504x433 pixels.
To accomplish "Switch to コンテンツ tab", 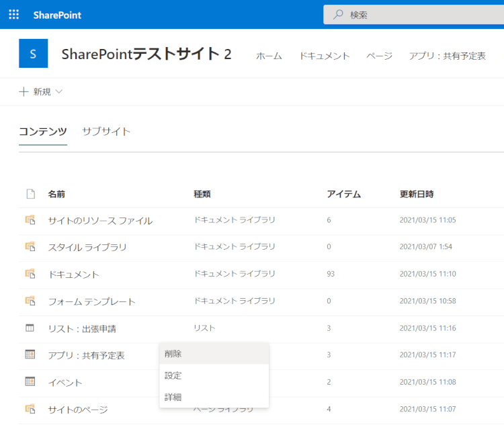I will 43,132.
